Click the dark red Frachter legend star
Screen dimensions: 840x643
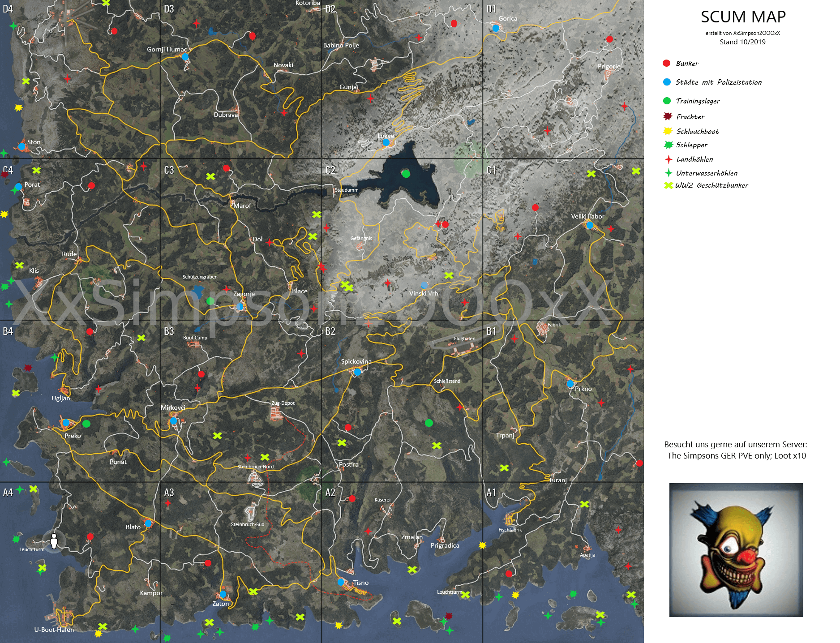[668, 116]
